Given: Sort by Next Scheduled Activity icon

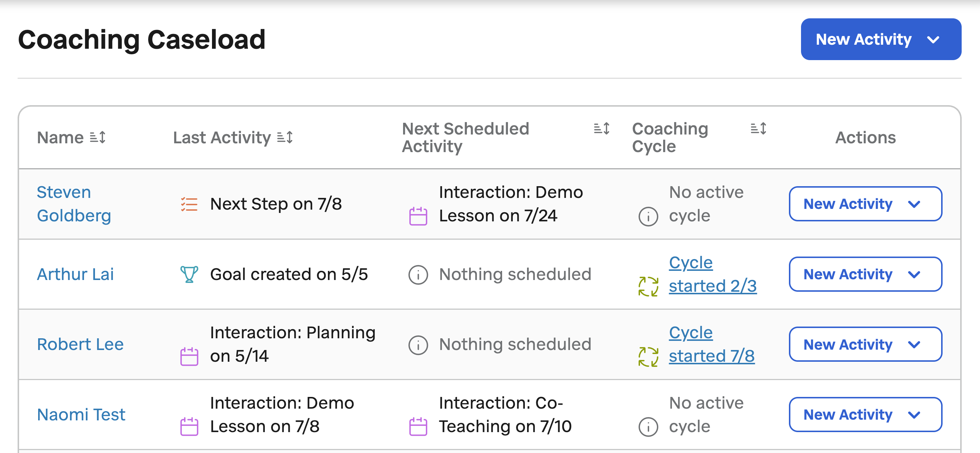Looking at the screenshot, I should (x=602, y=128).
